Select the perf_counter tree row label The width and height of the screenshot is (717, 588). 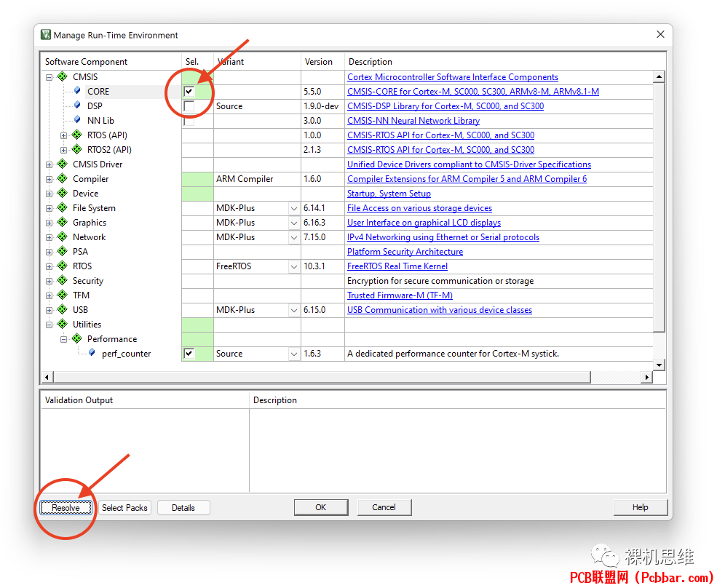126,354
